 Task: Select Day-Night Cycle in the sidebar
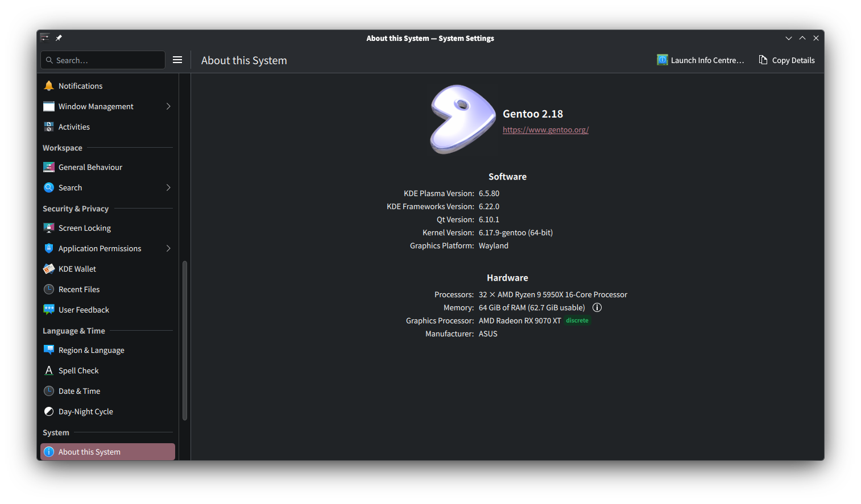[107, 411]
